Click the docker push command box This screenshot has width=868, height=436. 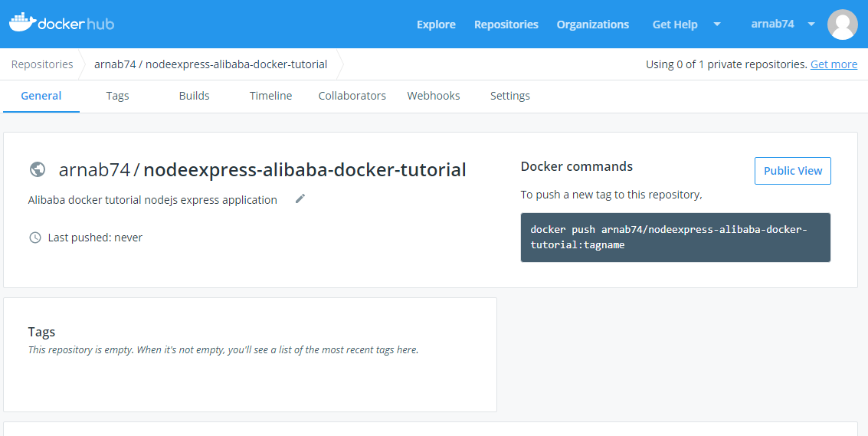(x=675, y=238)
